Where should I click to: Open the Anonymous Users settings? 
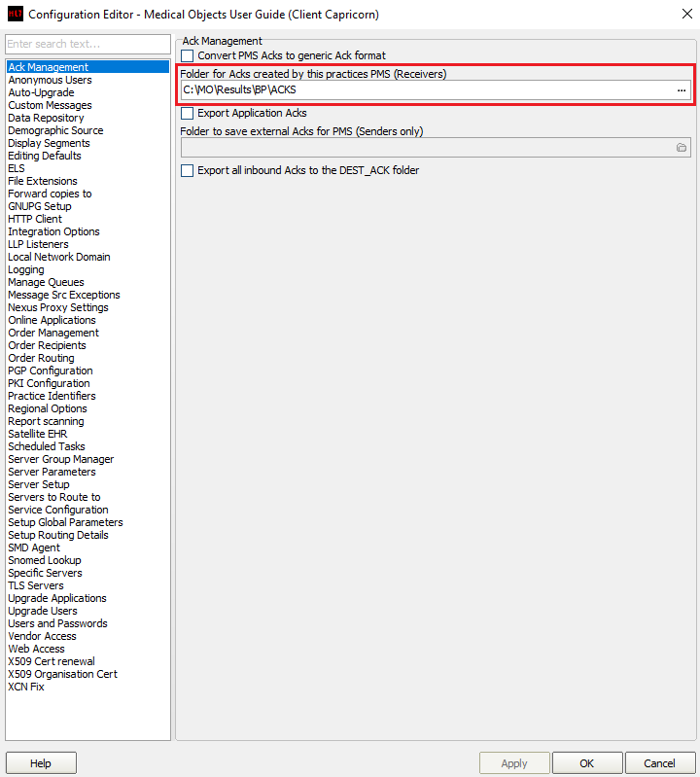click(50, 80)
